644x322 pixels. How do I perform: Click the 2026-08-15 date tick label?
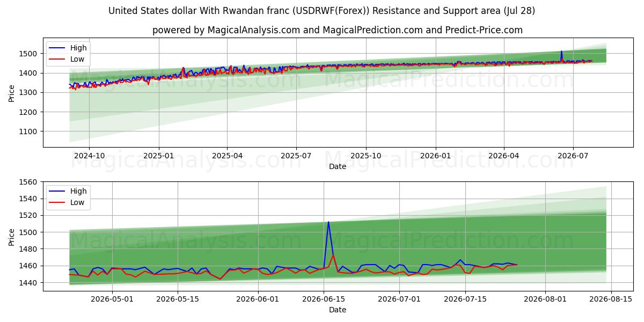pos(611,299)
